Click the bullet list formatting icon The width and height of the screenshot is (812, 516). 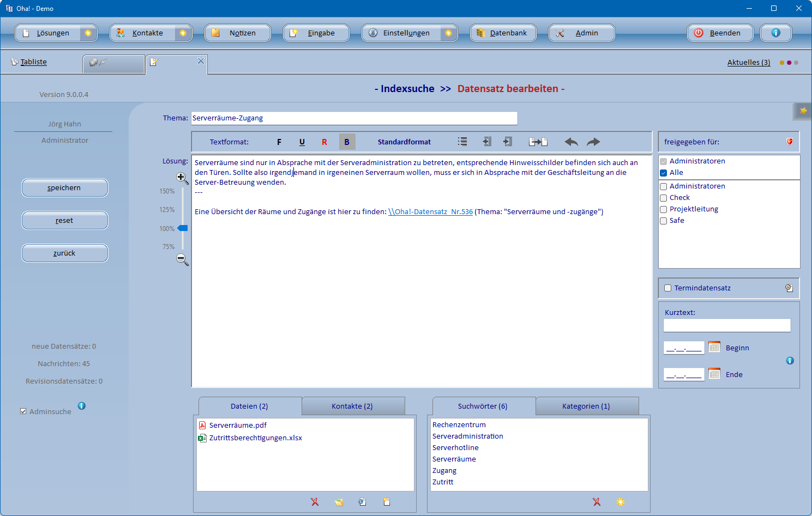pyautogui.click(x=462, y=142)
